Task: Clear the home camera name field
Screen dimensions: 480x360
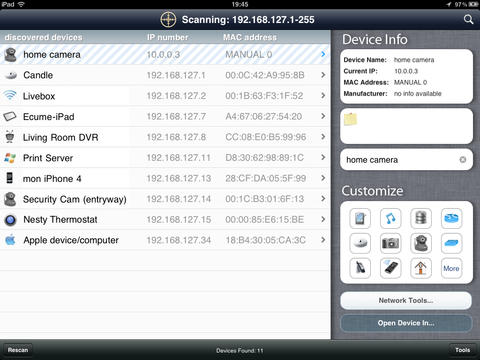Action: click(x=463, y=160)
